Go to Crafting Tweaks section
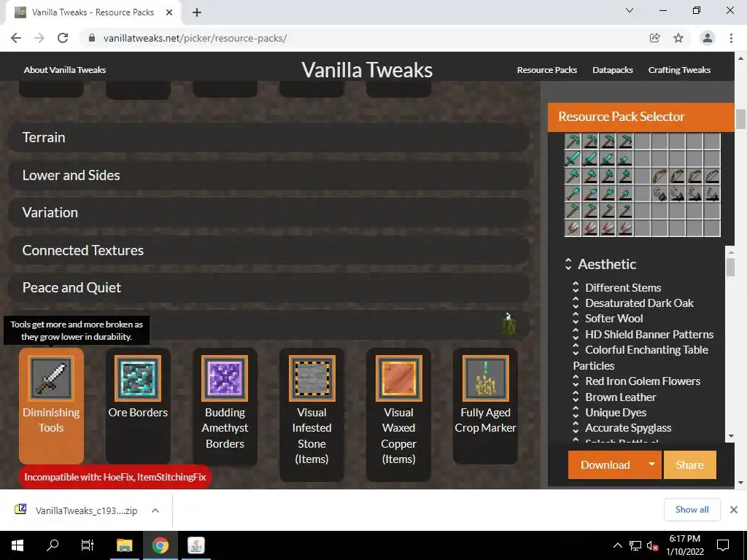 point(679,70)
